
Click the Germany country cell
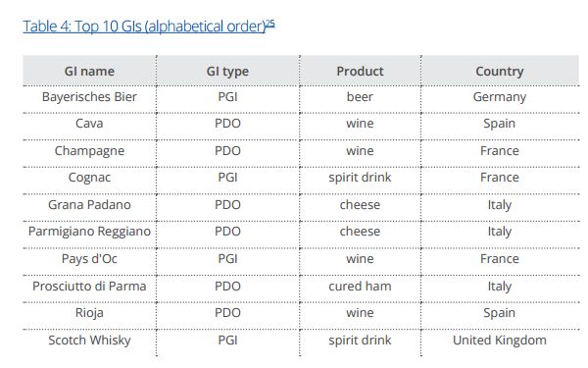point(500,97)
